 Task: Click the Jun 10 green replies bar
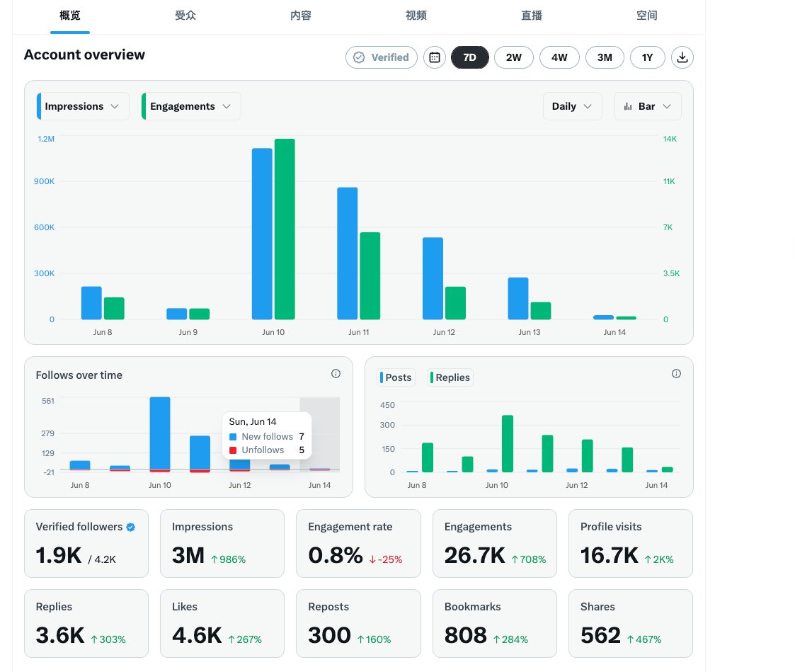point(508,444)
